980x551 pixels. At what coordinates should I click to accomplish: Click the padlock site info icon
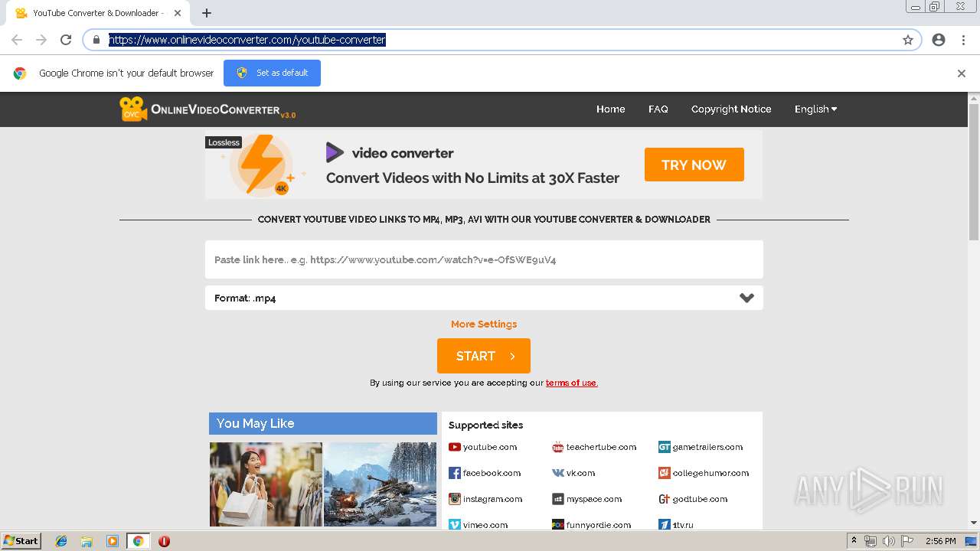[x=96, y=40]
